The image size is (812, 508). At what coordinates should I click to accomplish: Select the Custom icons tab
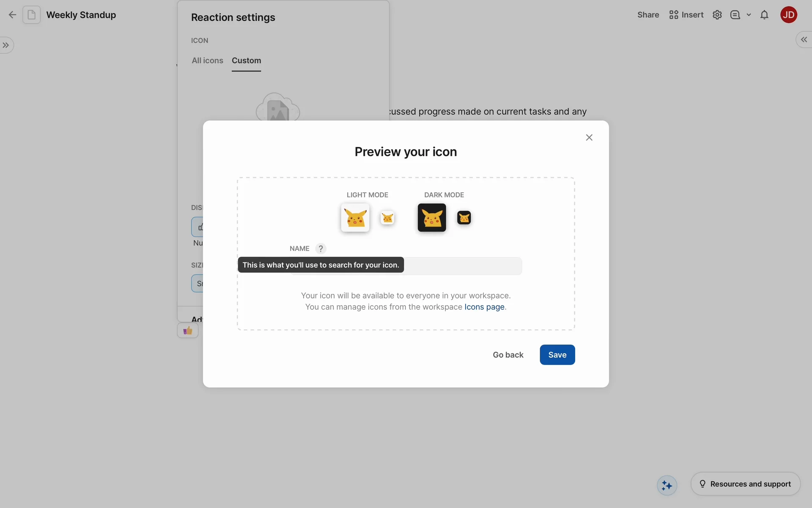coord(246,61)
